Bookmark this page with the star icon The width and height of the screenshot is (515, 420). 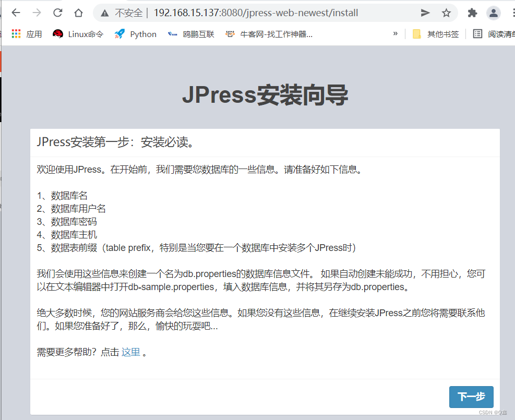pos(445,12)
